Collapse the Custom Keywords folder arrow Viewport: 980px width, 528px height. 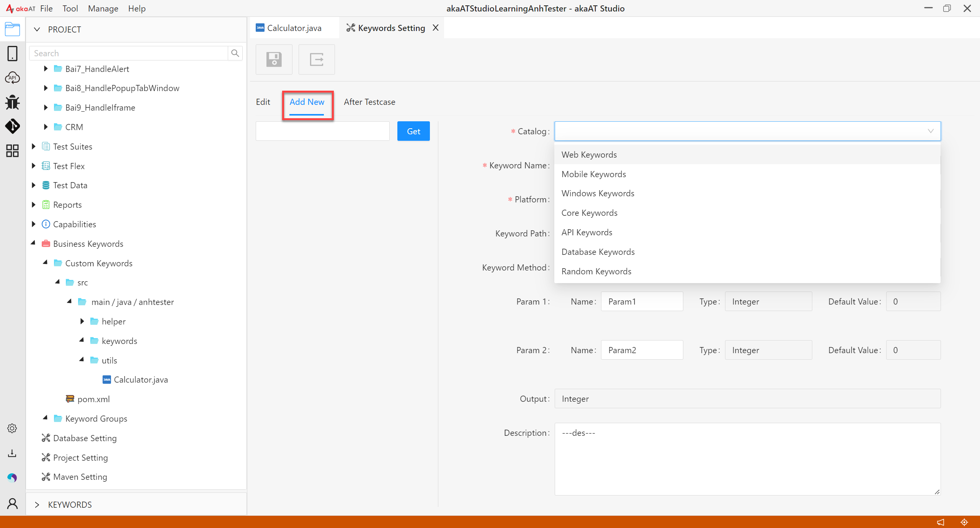[x=46, y=263]
